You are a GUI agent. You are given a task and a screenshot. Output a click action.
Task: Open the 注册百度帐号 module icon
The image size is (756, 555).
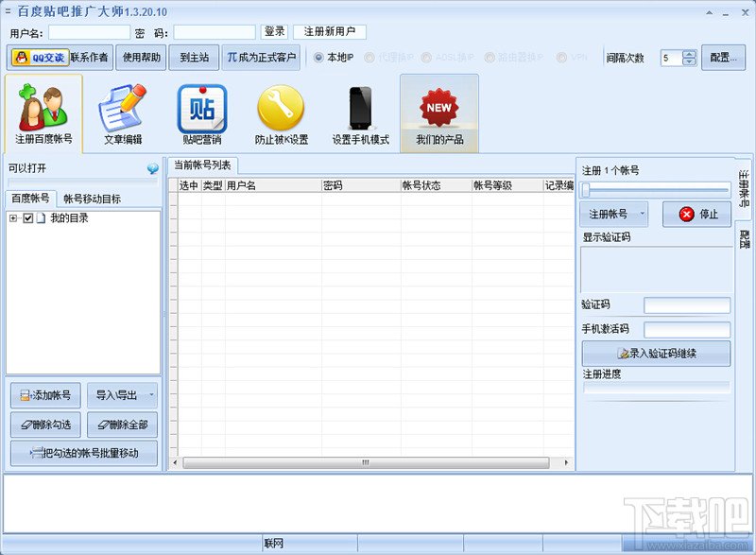[x=43, y=113]
